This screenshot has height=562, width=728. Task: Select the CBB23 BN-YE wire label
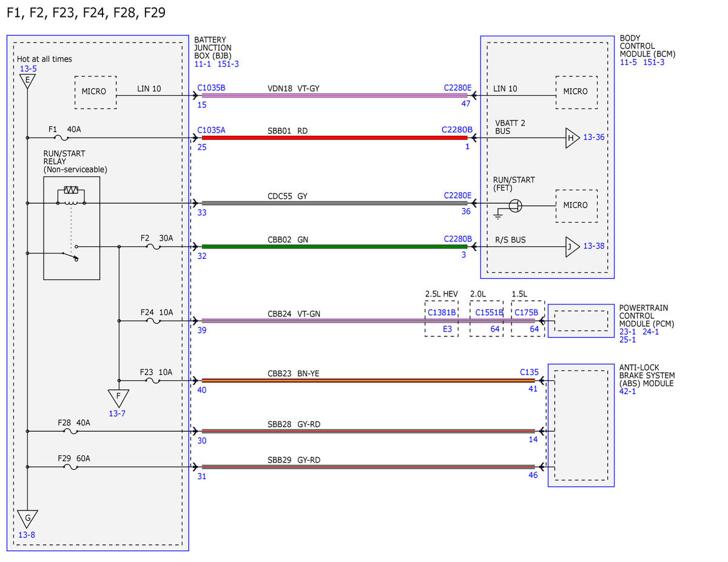(x=293, y=373)
